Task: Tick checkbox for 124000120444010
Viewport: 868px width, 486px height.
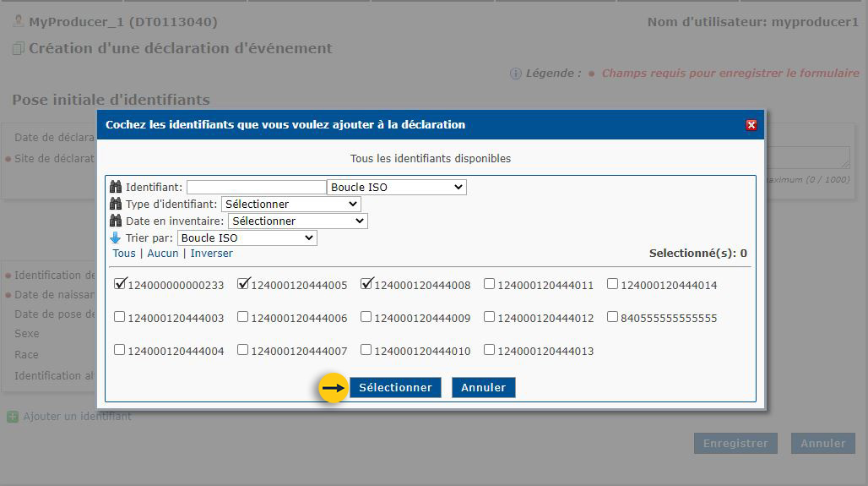Action: click(x=366, y=349)
